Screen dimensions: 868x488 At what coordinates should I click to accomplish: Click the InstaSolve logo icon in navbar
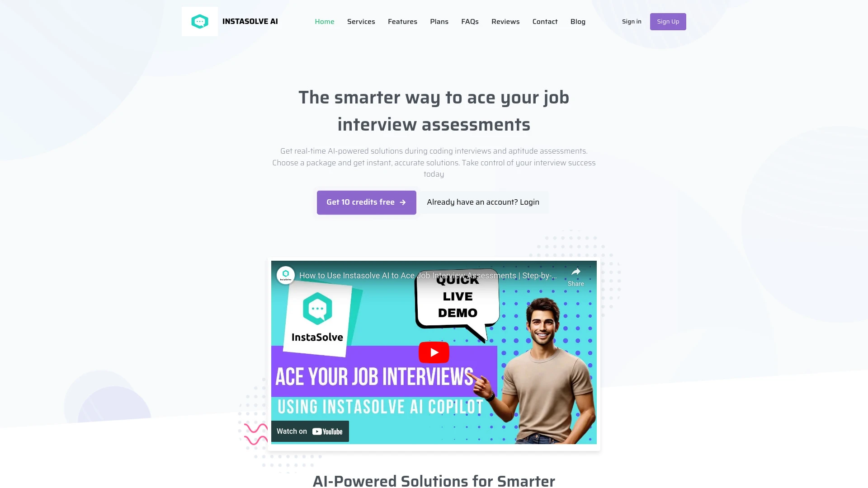[x=199, y=21]
